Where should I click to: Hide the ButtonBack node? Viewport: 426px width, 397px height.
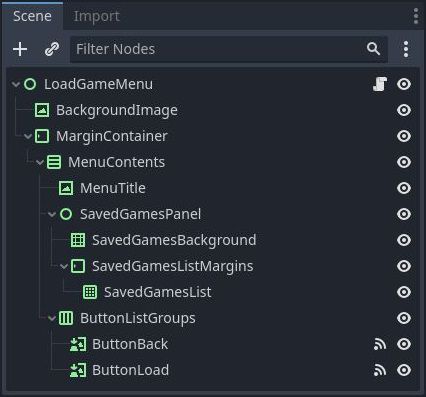point(404,344)
